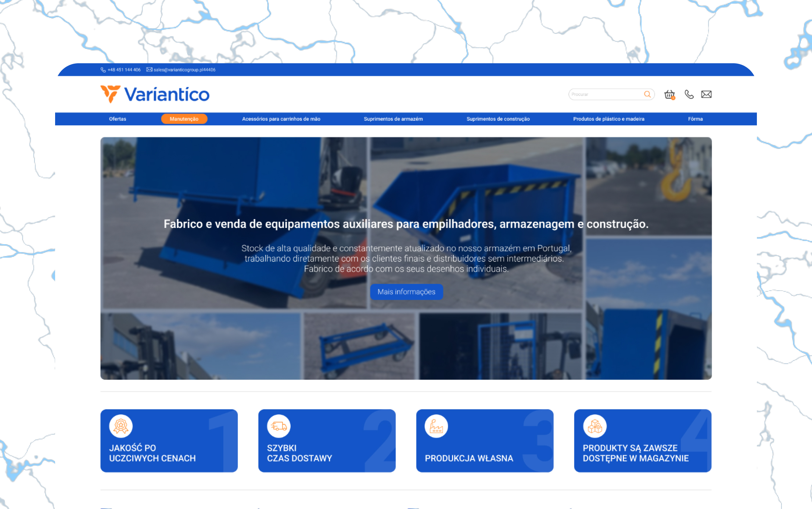812x509 pixels.
Task: Click the Mais informações button
Action: (x=406, y=292)
